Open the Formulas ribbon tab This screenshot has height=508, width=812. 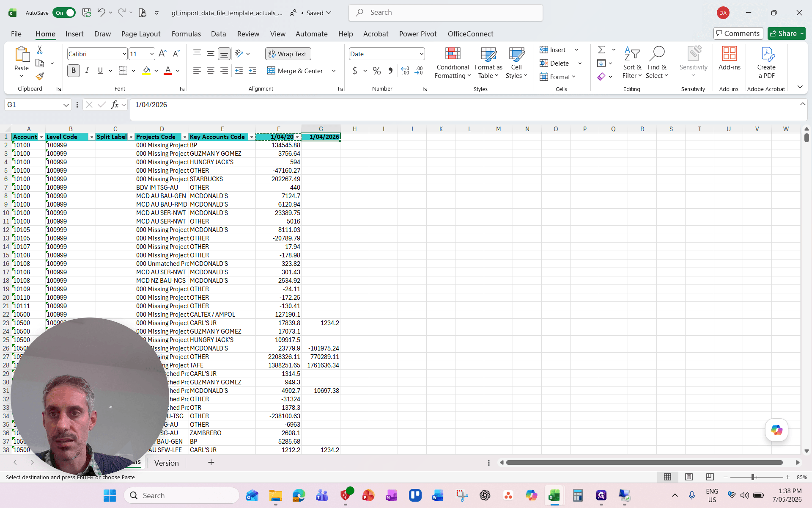186,34
